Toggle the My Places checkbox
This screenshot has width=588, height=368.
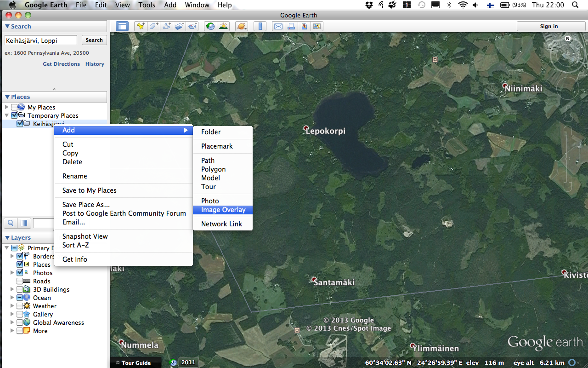pyautogui.click(x=14, y=107)
